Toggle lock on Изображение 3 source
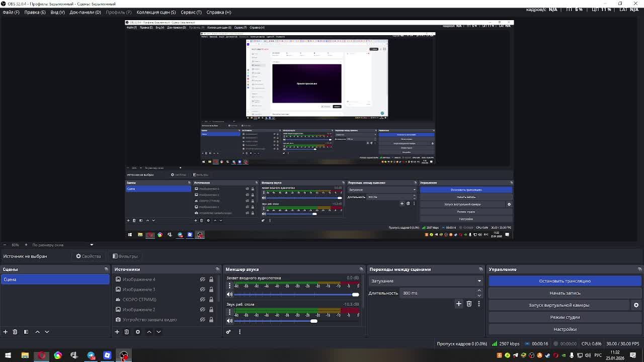 (x=211, y=290)
